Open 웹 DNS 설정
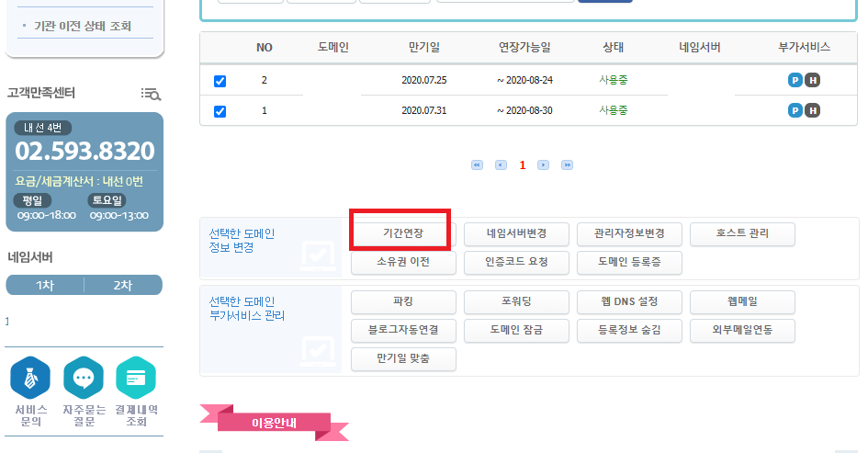Image resolution: width=868 pixels, height=453 pixels. pos(629,301)
